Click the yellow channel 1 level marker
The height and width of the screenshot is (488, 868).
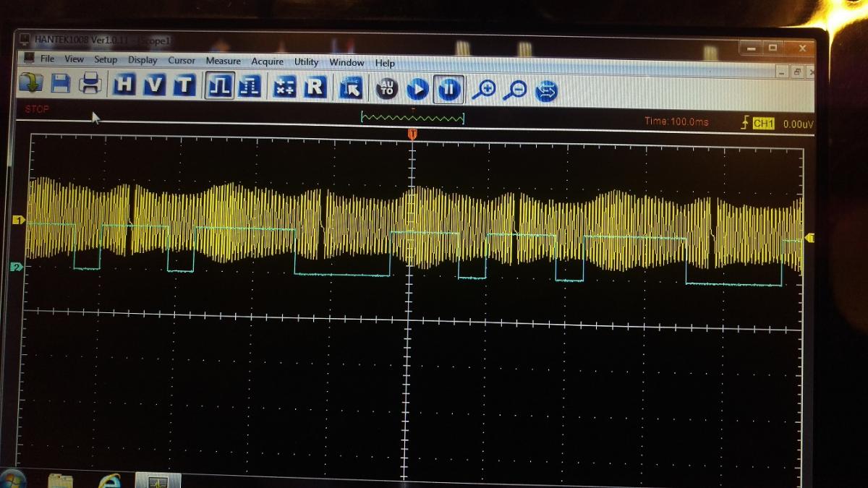coord(19,220)
